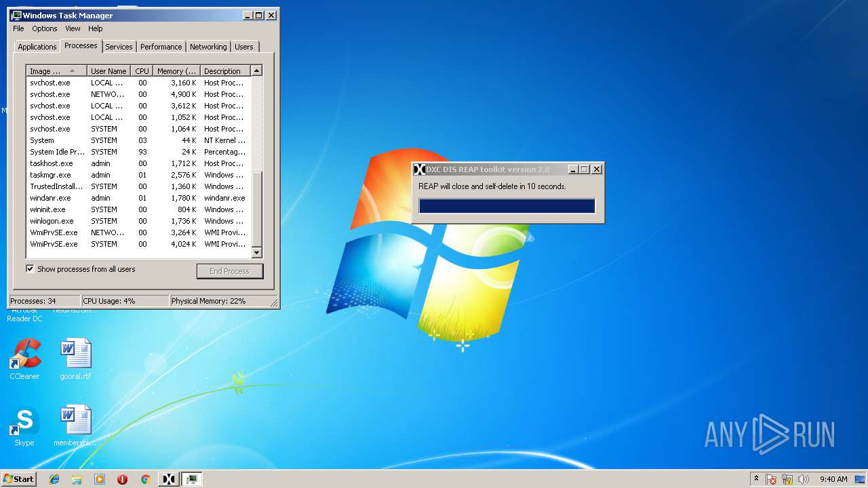Select WmiPrvSE.exe row using 3,264 K memory
The height and width of the screenshot is (488, 868).
click(138, 232)
